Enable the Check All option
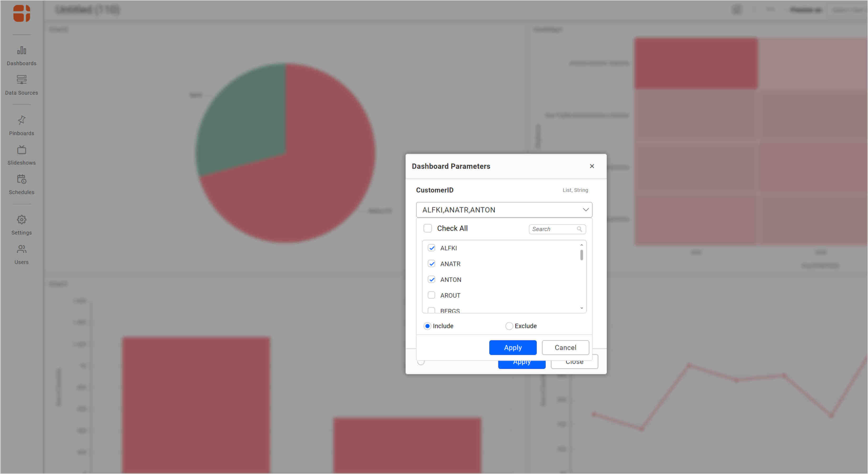Screen dimensions: 868x474 tap(428, 228)
